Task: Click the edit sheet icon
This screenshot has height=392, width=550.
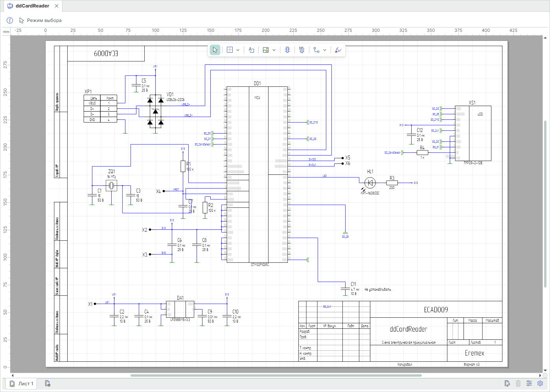Action: tap(507, 383)
